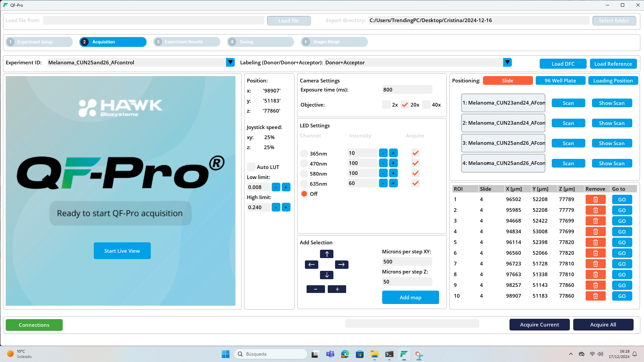
Task: Click the down arrow navigation button
Action: 326,275
